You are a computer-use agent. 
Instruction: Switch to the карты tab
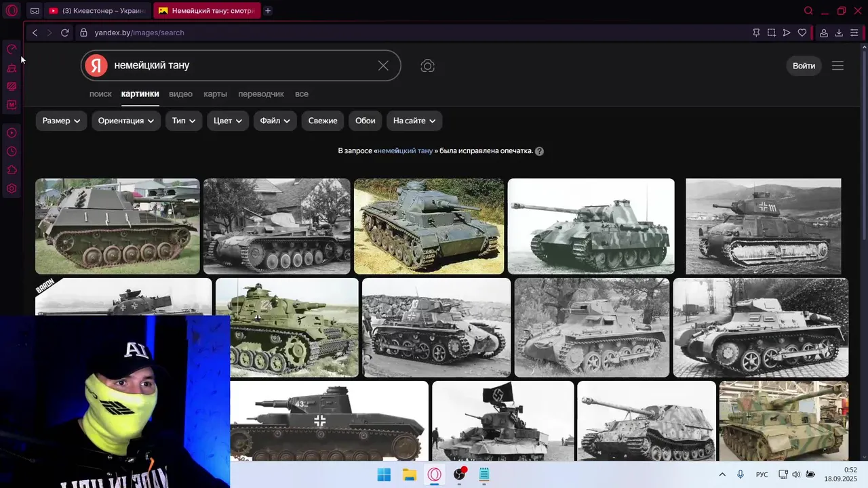[x=216, y=94]
